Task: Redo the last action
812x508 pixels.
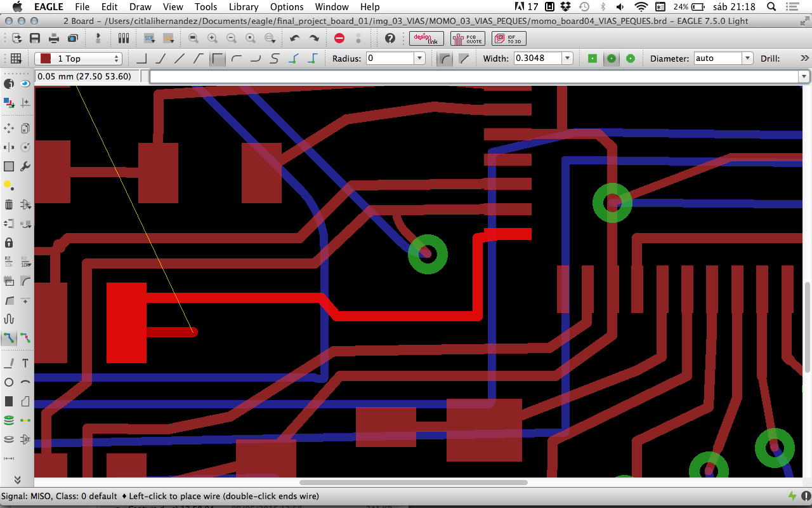Action: 314,38
